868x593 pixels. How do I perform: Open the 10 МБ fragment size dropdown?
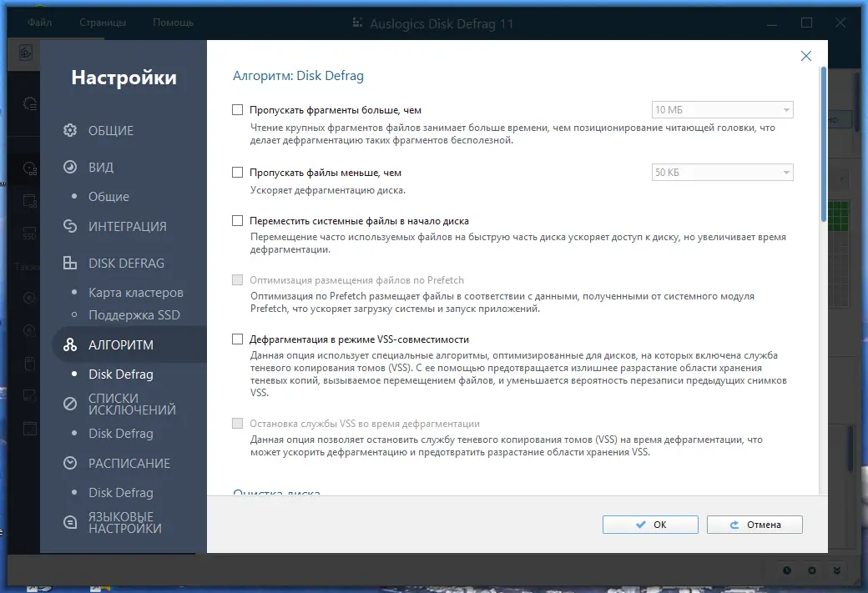[723, 109]
